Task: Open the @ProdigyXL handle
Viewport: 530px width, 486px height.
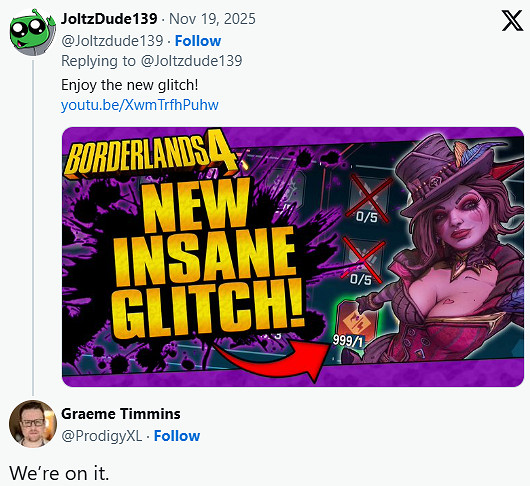Action: click(x=102, y=436)
